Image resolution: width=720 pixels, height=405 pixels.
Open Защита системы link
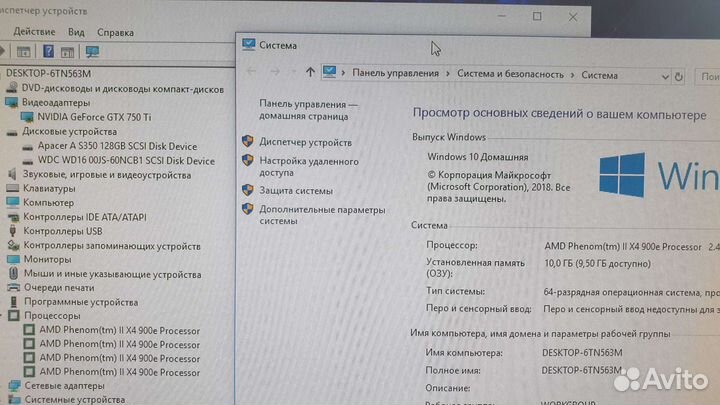click(x=296, y=191)
